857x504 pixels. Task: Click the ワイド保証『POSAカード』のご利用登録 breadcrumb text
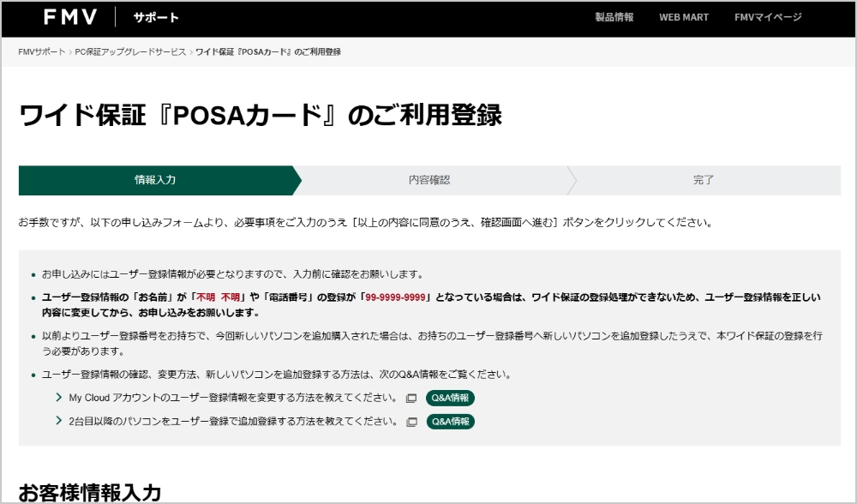coord(267,52)
